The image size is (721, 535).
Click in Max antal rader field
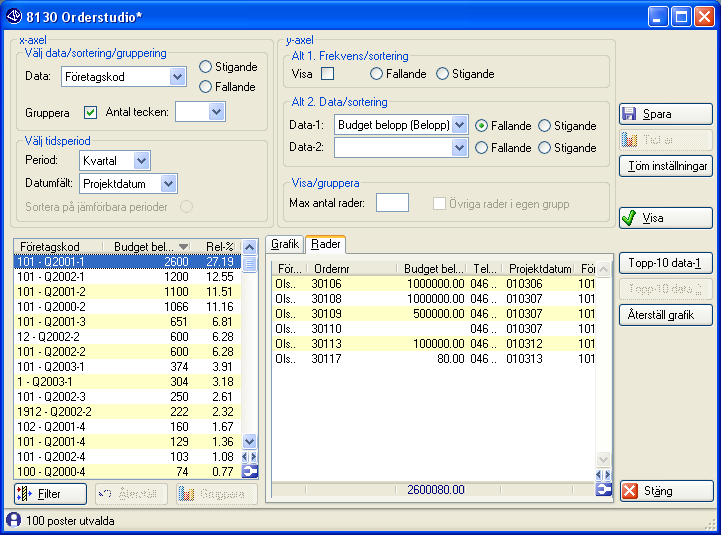(392, 203)
